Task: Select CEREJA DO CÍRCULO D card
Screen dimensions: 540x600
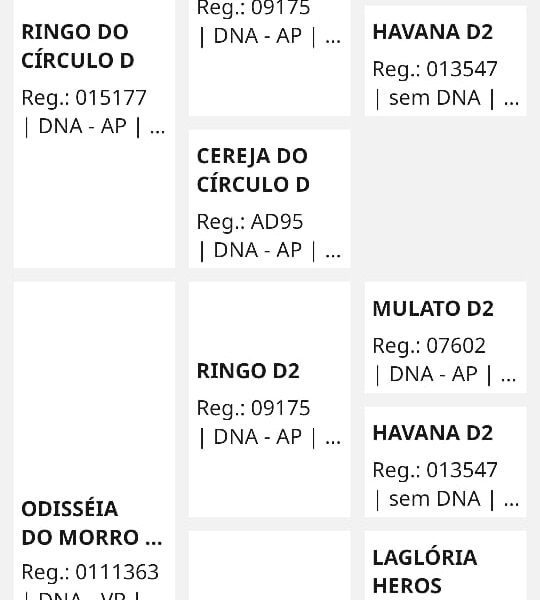Action: [x=269, y=199]
